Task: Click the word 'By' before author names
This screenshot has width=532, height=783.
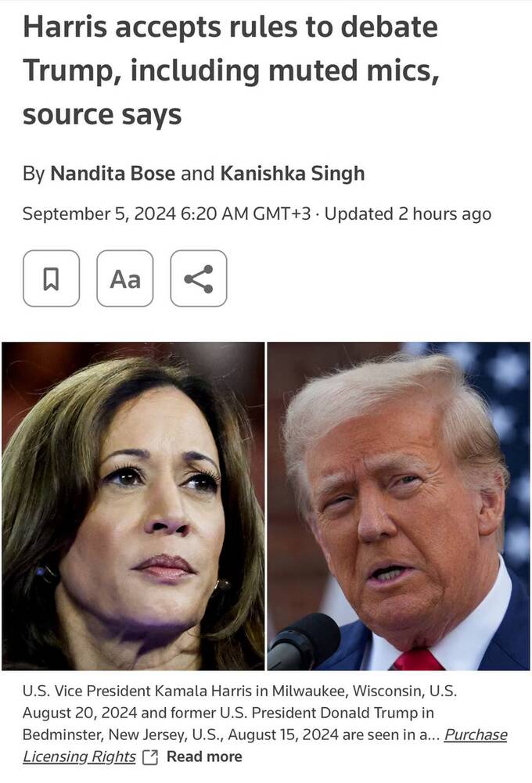Action: (34, 174)
